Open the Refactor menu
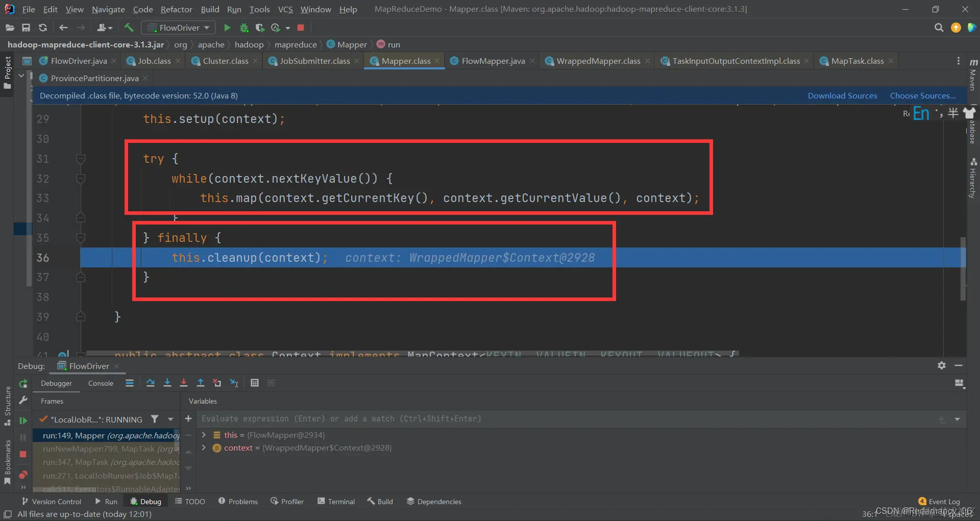The image size is (980, 521). (x=176, y=9)
